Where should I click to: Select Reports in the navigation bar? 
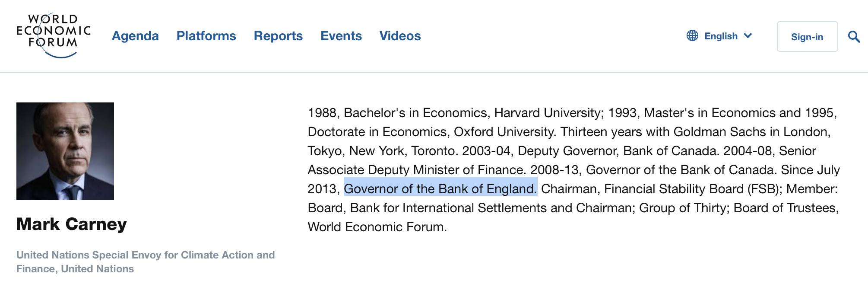pyautogui.click(x=278, y=36)
